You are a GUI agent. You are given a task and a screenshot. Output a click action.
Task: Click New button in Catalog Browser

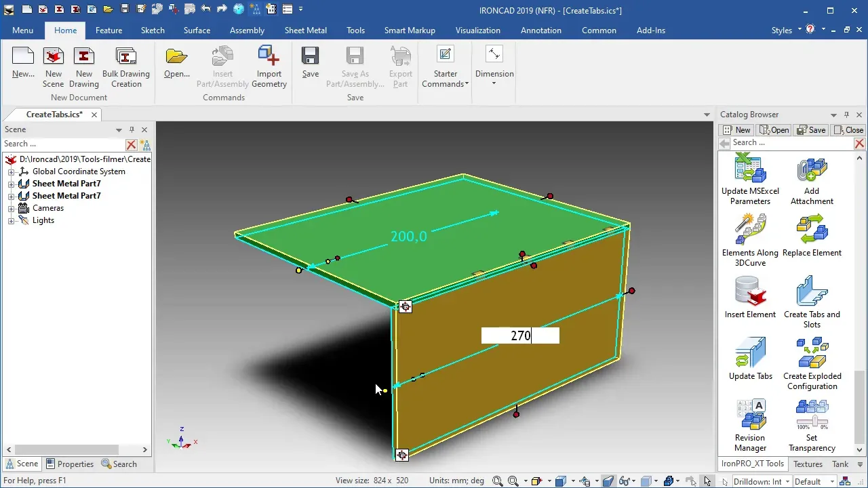coord(736,130)
